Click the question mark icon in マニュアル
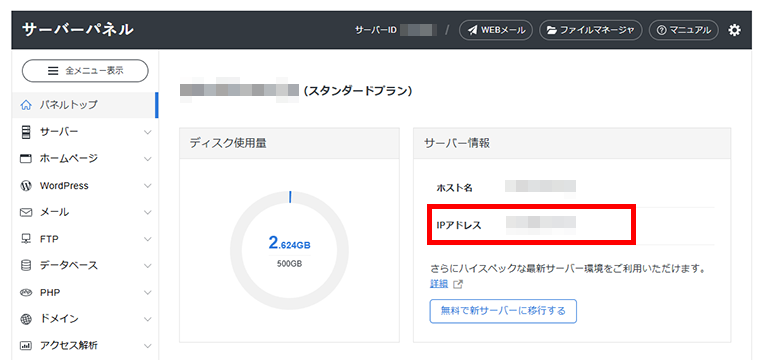 click(661, 30)
